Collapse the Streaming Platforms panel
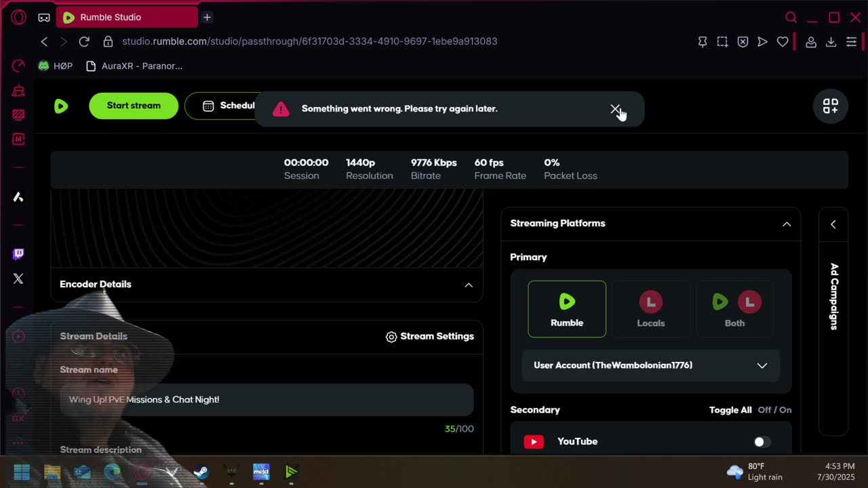 click(787, 224)
